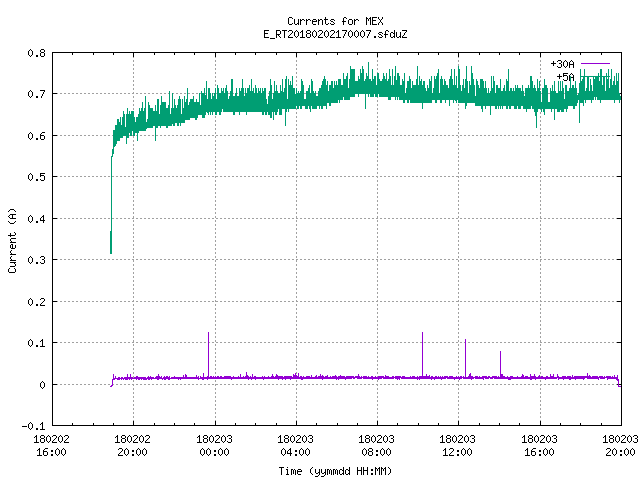This screenshot has width=640, height=480.
Task: Click the 0.1 y-axis tick label
Action: [x=36, y=343]
